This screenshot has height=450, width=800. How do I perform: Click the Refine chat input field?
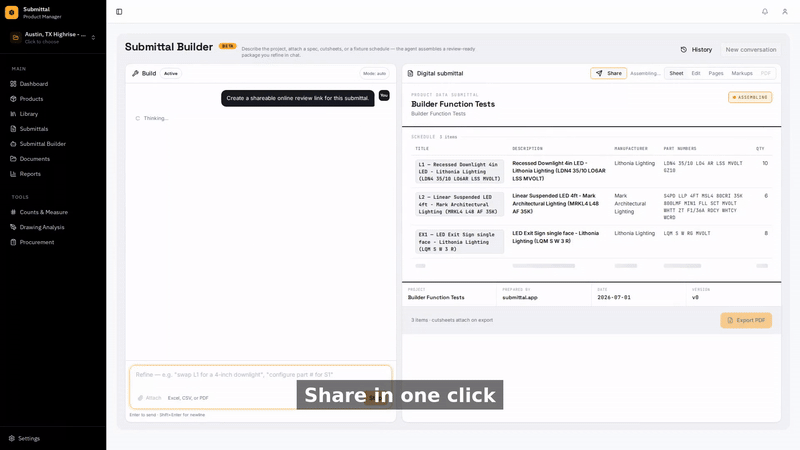(260, 375)
